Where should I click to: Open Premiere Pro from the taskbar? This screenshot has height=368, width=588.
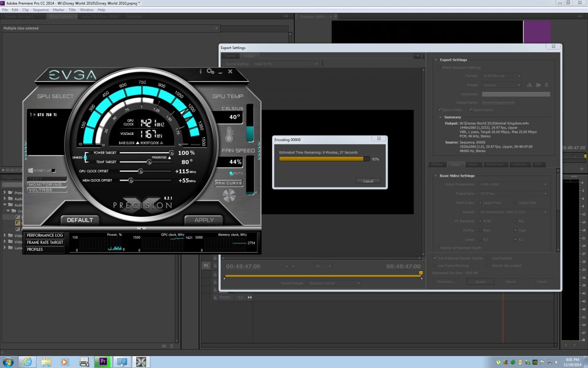(x=103, y=362)
